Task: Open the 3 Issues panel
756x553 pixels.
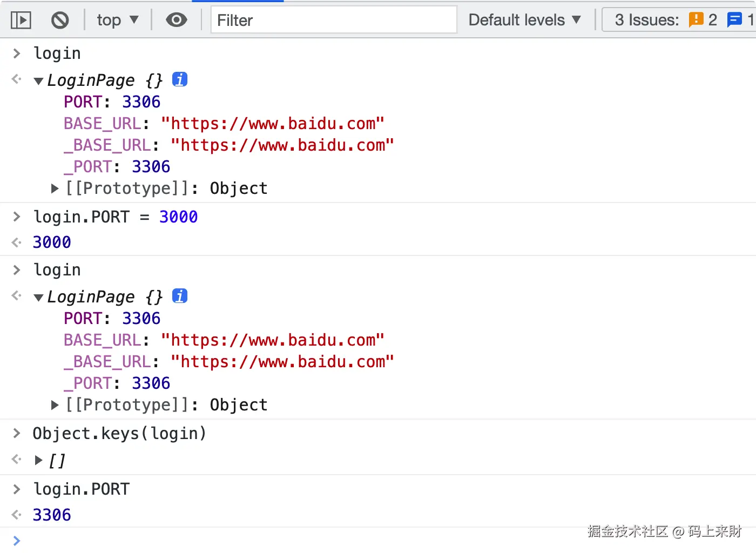Action: (x=646, y=21)
